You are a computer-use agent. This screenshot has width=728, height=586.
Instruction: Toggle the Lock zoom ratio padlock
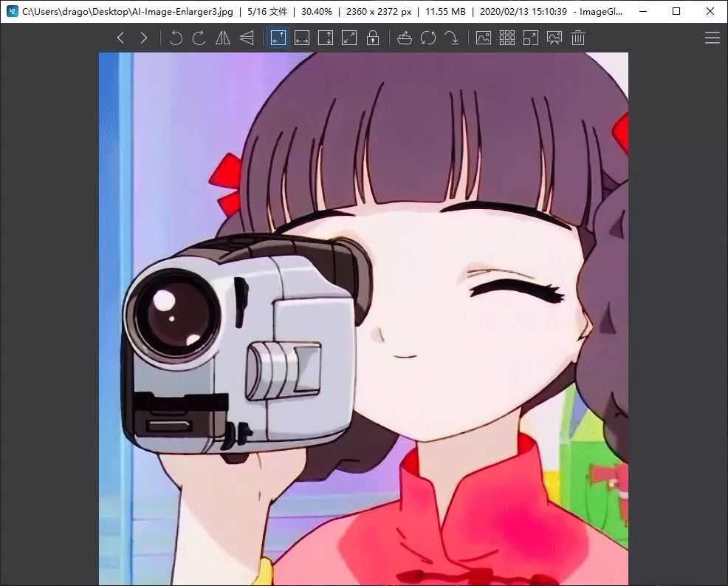pyautogui.click(x=373, y=38)
